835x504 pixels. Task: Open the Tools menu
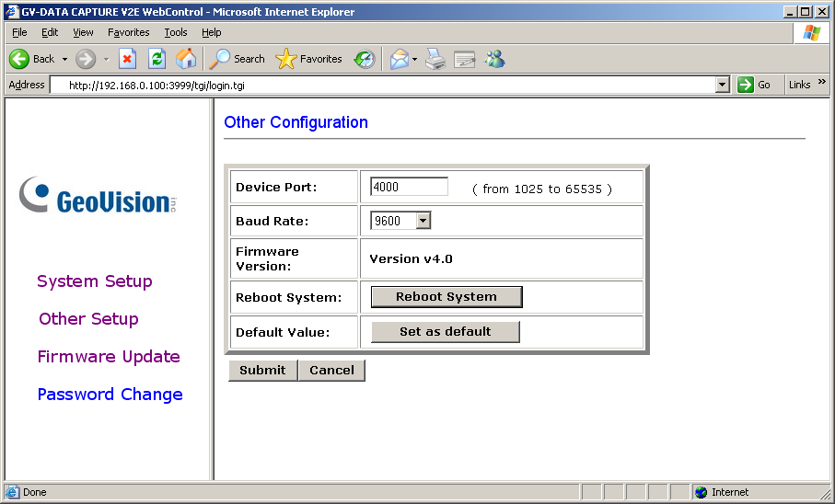point(176,32)
